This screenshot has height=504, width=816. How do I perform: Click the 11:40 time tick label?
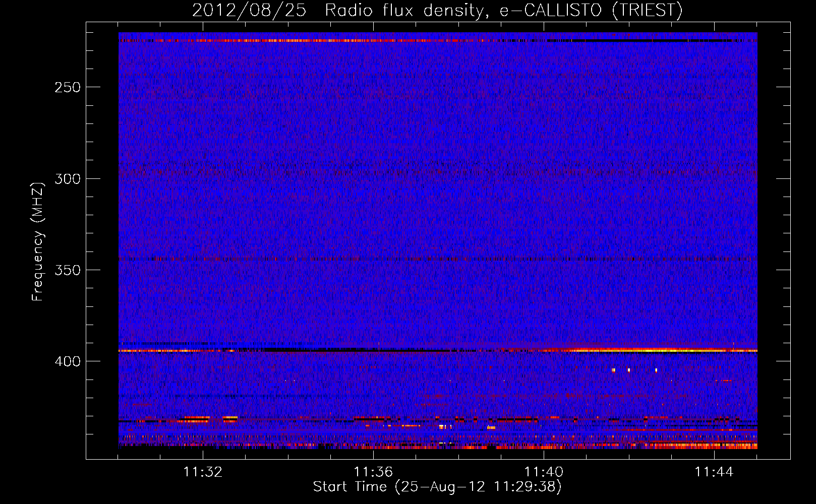(x=544, y=472)
